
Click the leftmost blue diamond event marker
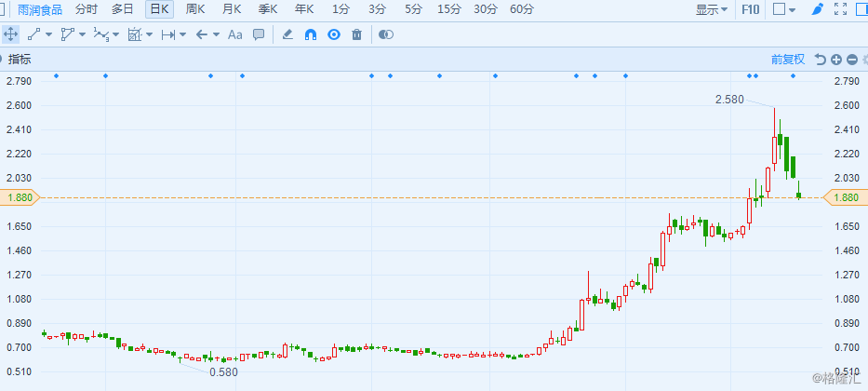[56, 76]
